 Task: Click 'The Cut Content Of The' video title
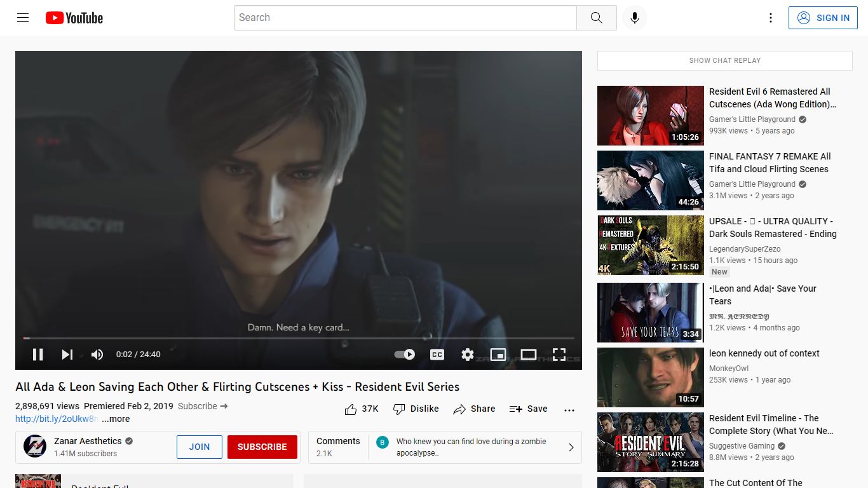(756, 483)
